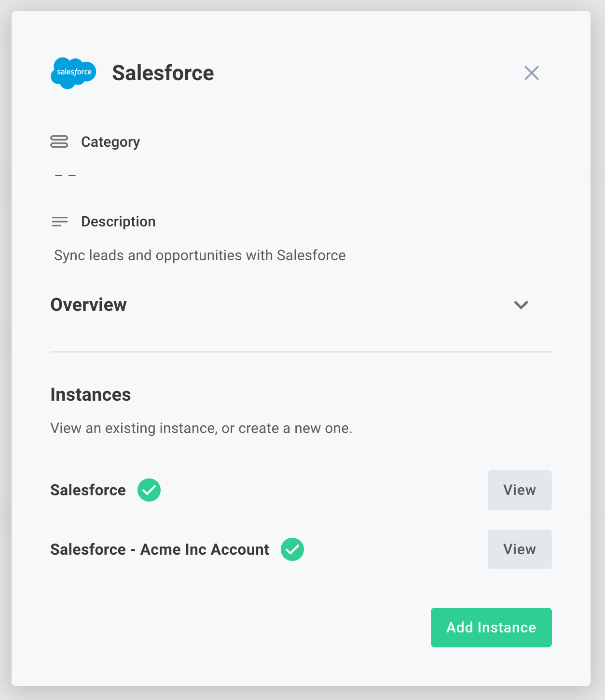The image size is (605, 700).
Task: Click the Description heading
Action: tap(118, 222)
